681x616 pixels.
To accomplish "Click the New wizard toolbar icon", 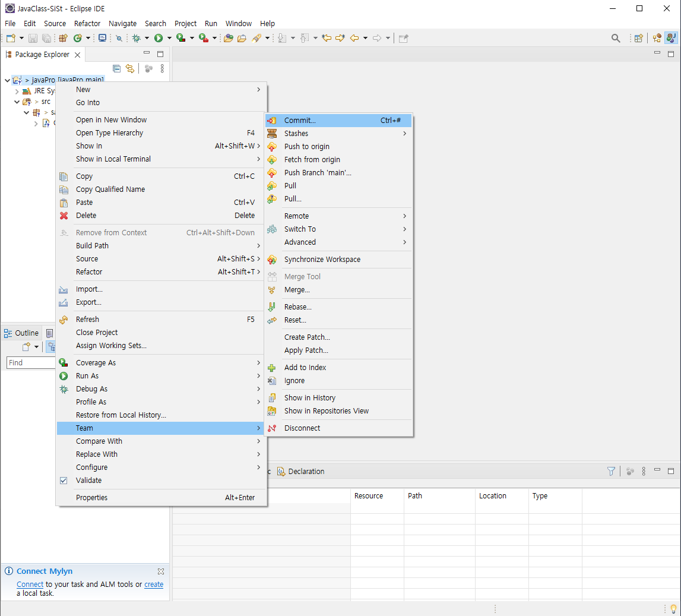I will 11,38.
